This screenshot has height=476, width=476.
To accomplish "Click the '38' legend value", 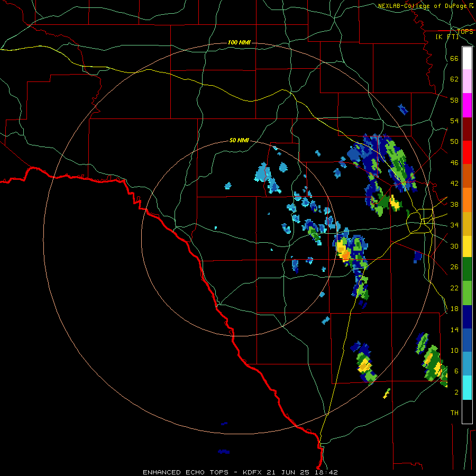I will tap(454, 204).
